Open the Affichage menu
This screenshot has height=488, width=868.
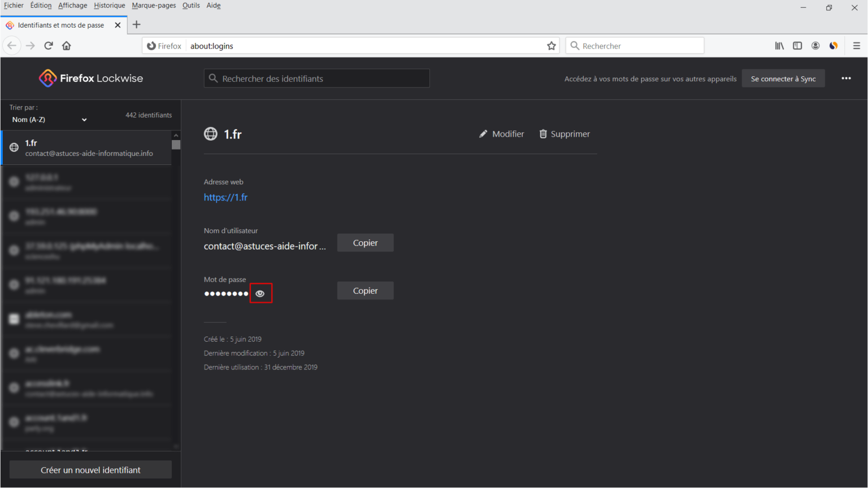coord(72,6)
